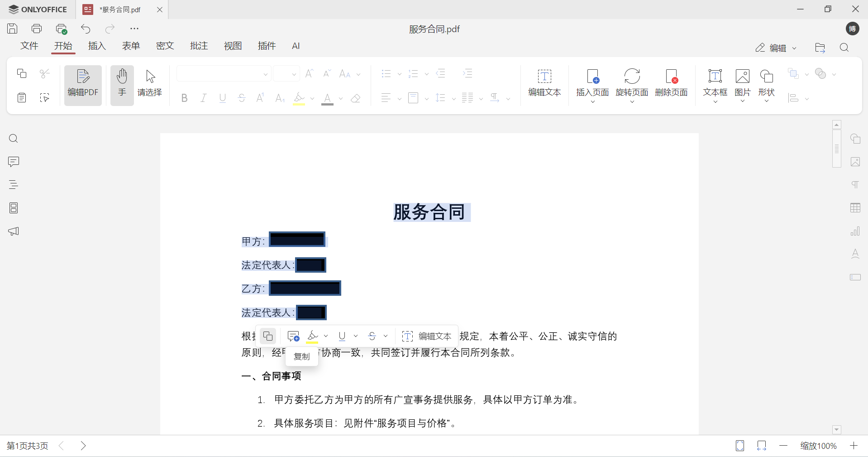Screen dimensions: 868x457
Task: Switch to the 批注 ribbon tab
Action: point(199,46)
